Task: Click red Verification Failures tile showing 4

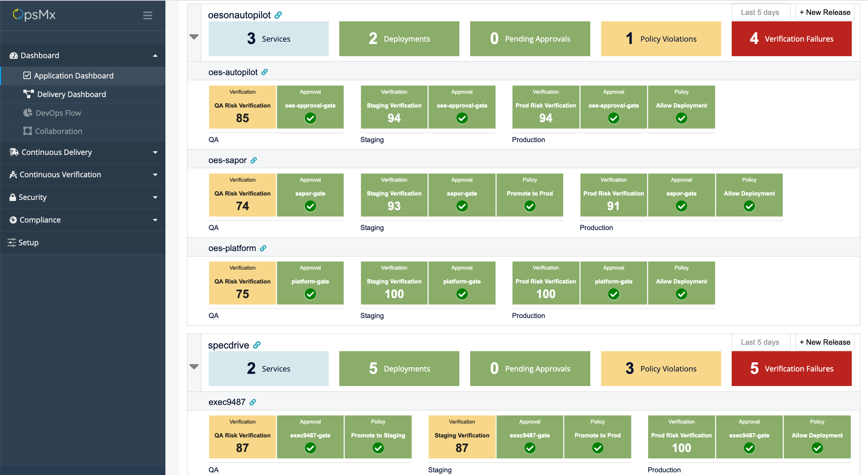Action: click(x=791, y=39)
